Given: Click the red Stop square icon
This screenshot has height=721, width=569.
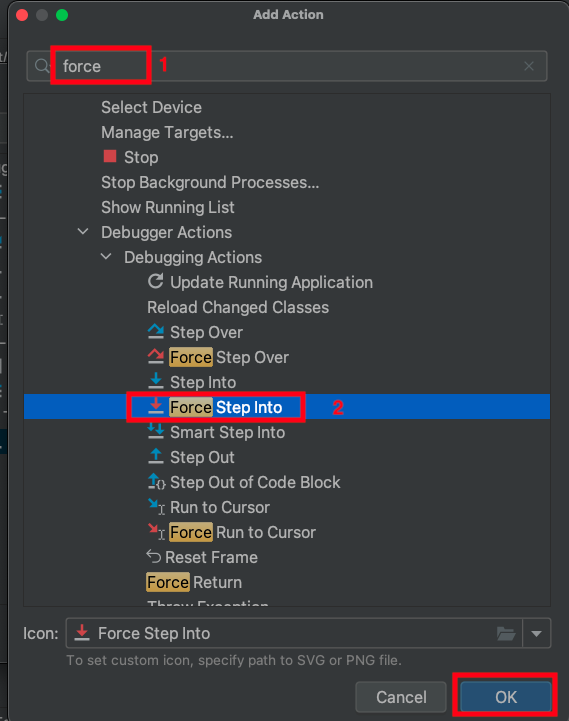Looking at the screenshot, I should click(110, 156).
